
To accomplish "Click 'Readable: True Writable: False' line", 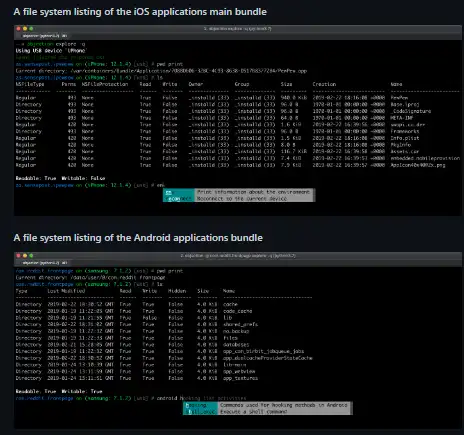I will (60, 178).
